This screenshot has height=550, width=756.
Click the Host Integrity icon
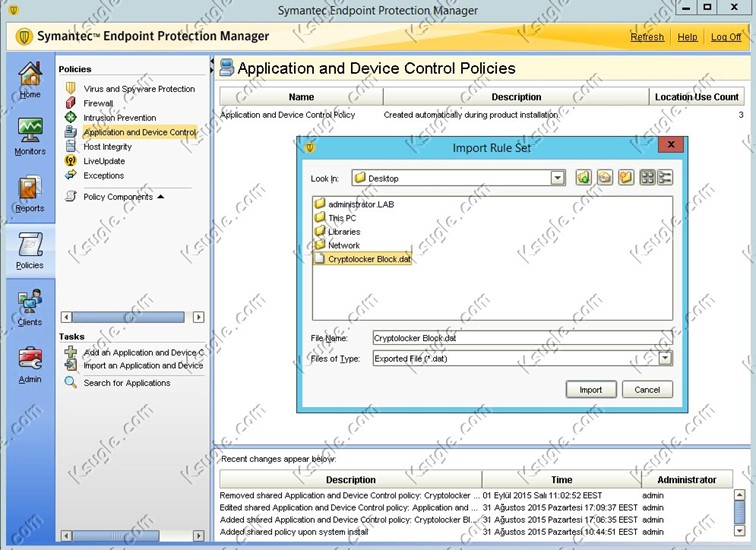coord(71,146)
